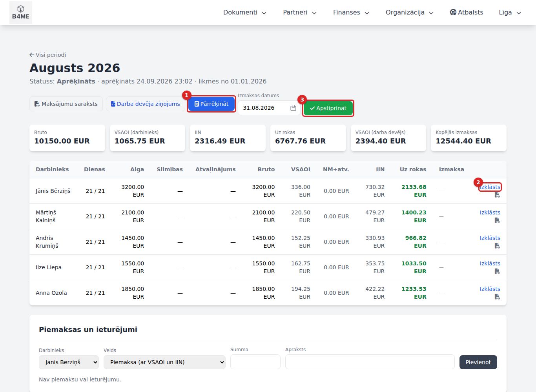Open the Atbalsts support link
This screenshot has width=536, height=392.
click(467, 13)
